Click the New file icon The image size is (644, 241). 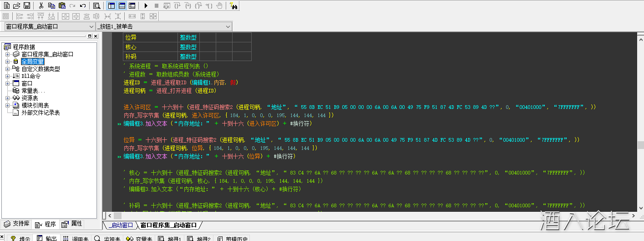pos(6,6)
